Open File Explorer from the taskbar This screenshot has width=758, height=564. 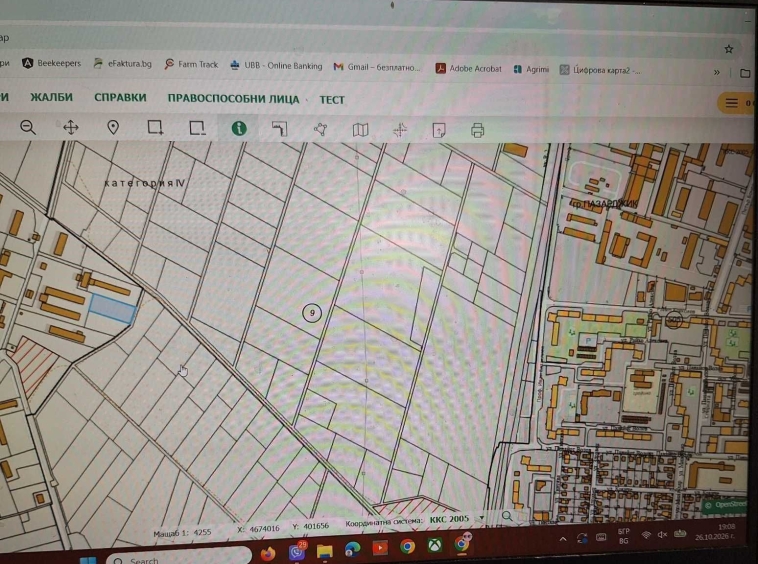click(324, 550)
